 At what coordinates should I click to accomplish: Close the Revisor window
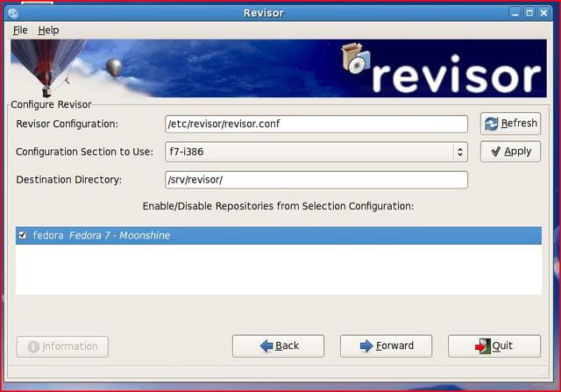click(x=543, y=13)
